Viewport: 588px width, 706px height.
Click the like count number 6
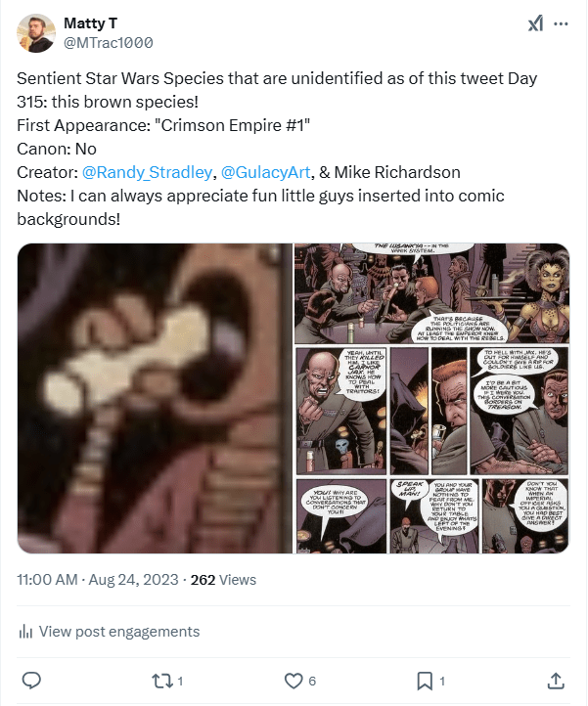click(312, 681)
